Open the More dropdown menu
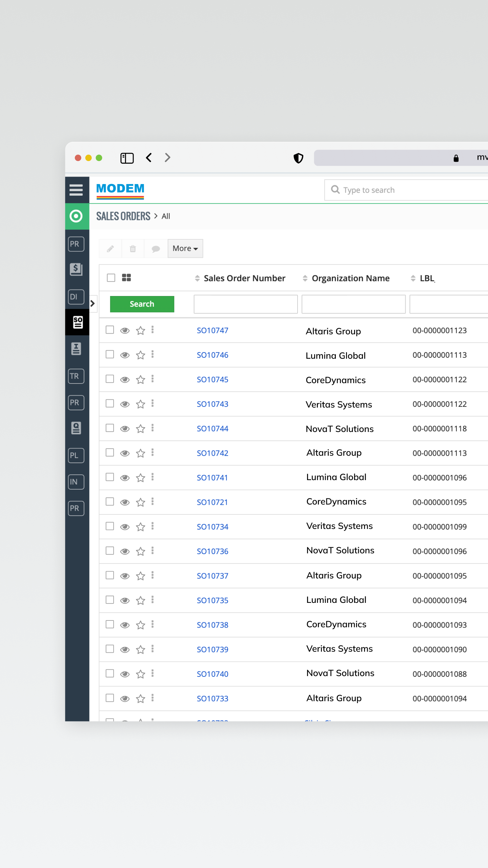488x868 pixels. (185, 249)
